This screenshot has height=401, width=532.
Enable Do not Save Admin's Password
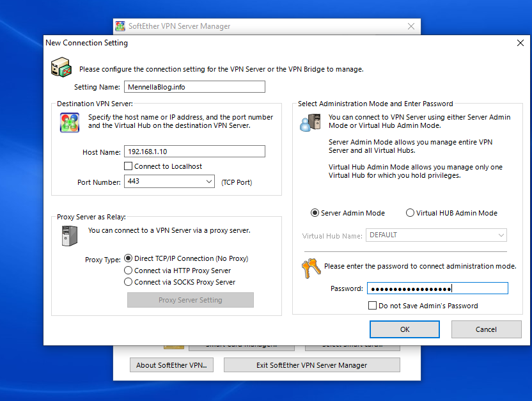point(373,306)
